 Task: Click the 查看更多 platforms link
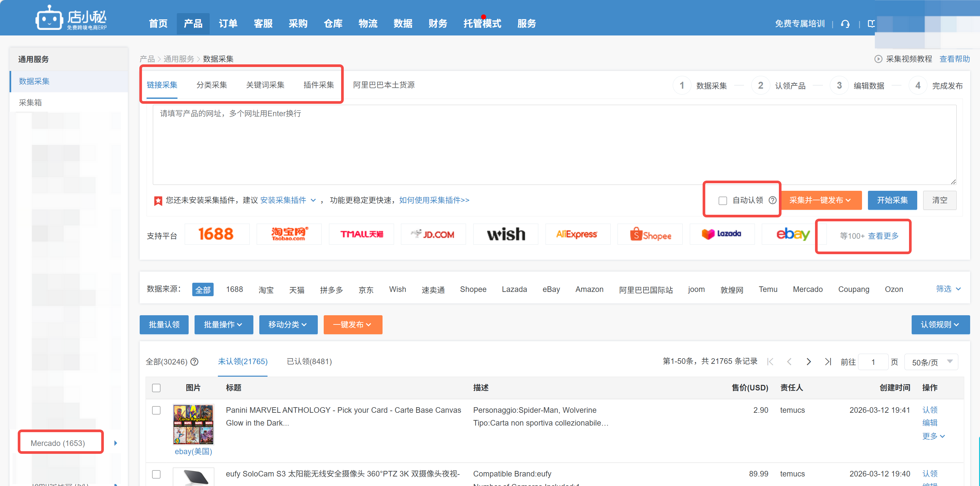pyautogui.click(x=883, y=236)
